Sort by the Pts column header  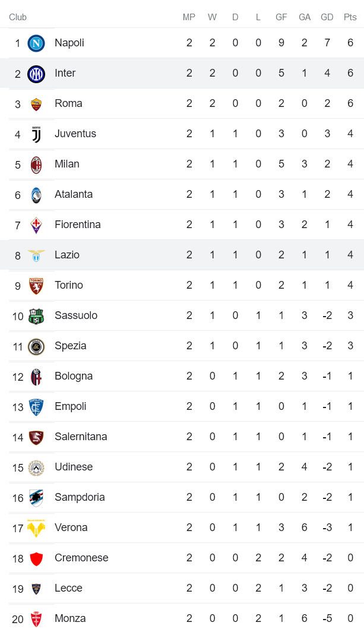tap(350, 17)
